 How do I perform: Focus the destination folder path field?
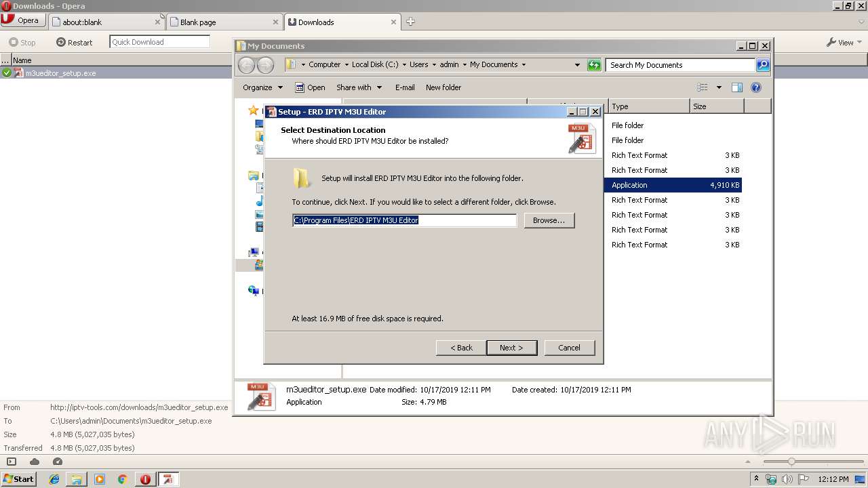(404, 220)
